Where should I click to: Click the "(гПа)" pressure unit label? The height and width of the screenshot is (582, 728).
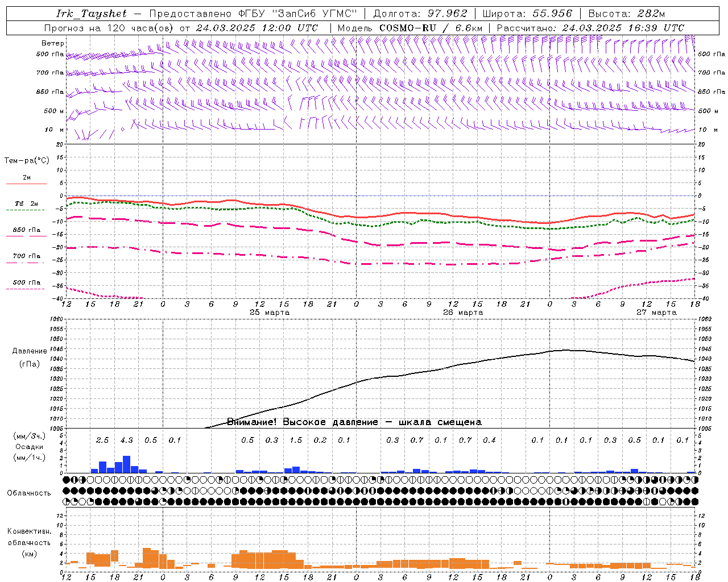click(29, 364)
